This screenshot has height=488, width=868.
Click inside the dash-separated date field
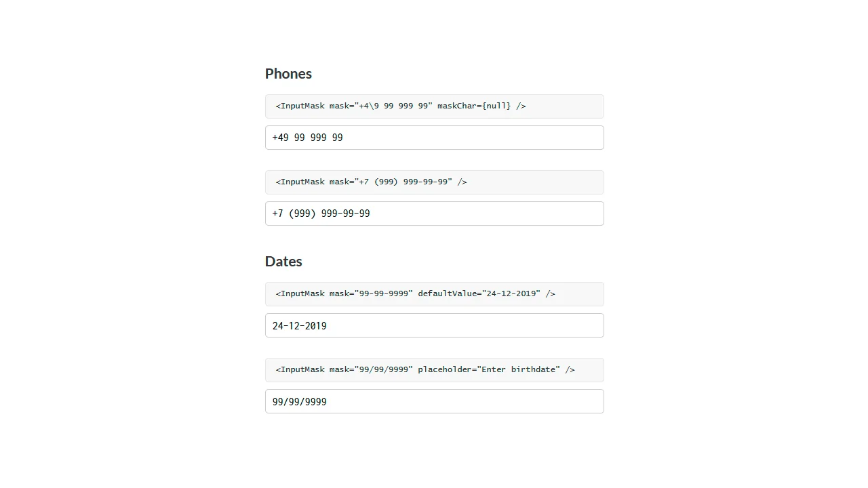[434, 325]
